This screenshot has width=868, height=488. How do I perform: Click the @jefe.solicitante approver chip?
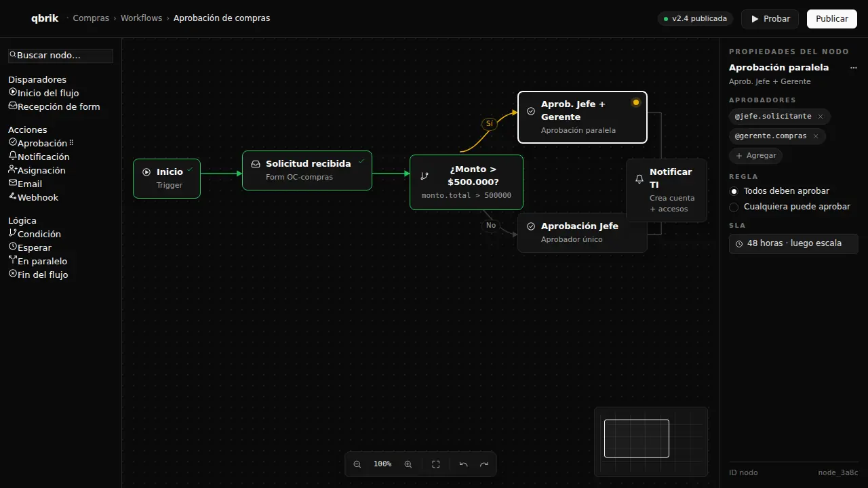780,117
